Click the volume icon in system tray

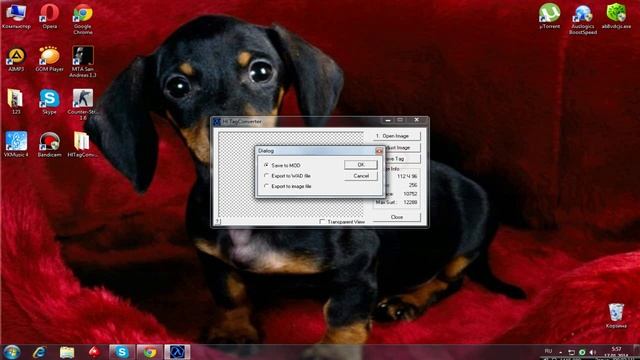[x=593, y=352]
